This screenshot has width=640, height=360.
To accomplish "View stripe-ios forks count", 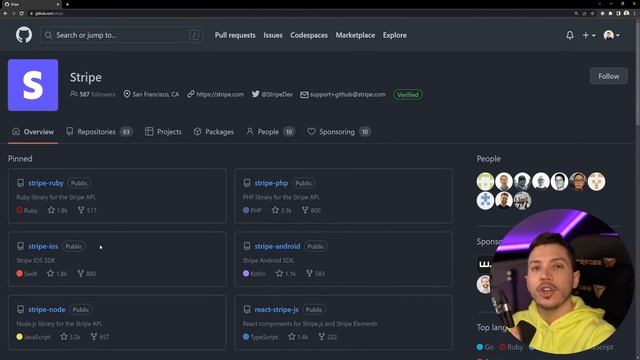I will (x=87, y=273).
